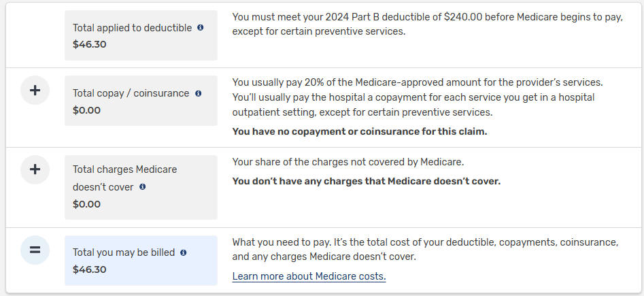
Task: Click the plus symbol beside copay / coinsurance row
Action: [35, 91]
